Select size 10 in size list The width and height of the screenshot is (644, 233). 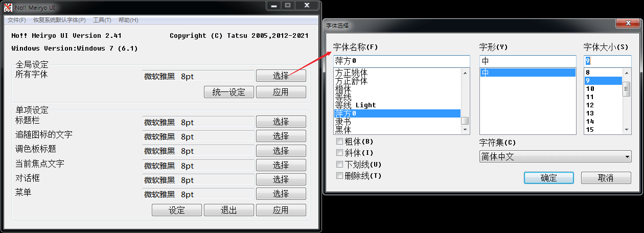(603, 89)
